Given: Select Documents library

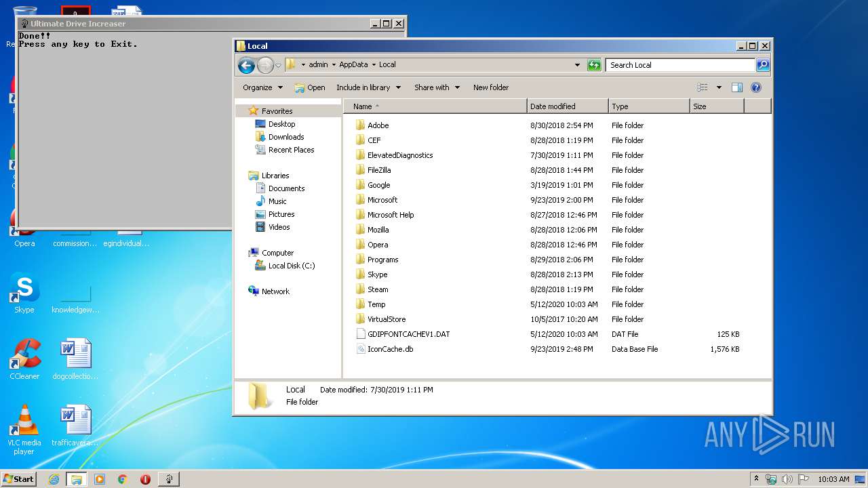Looking at the screenshot, I should tap(286, 188).
